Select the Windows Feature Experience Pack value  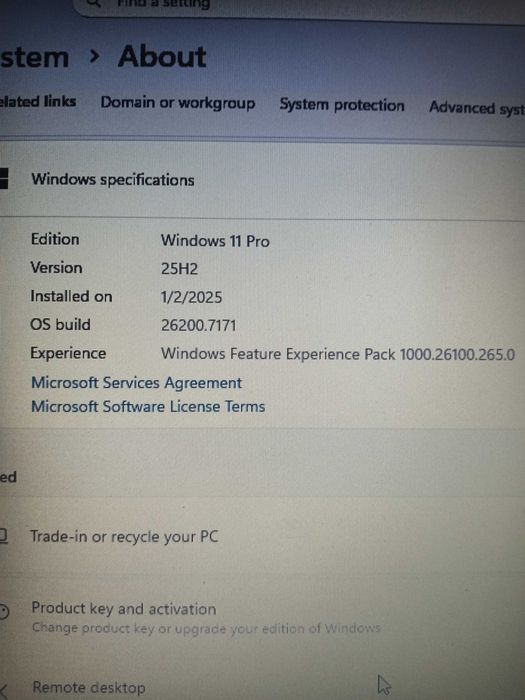coord(338,354)
